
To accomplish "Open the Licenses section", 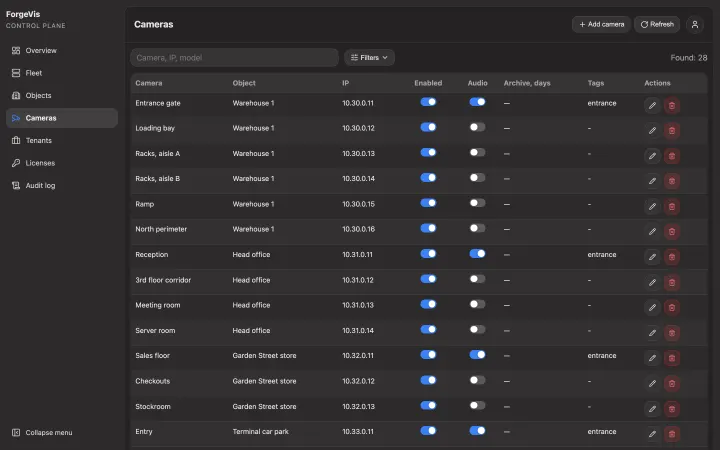I will 62,163.
